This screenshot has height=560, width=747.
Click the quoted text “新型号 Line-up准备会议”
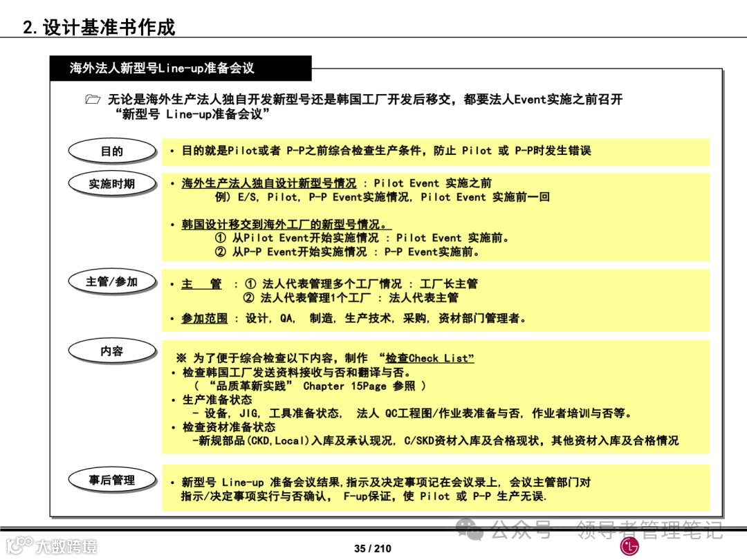192,114
